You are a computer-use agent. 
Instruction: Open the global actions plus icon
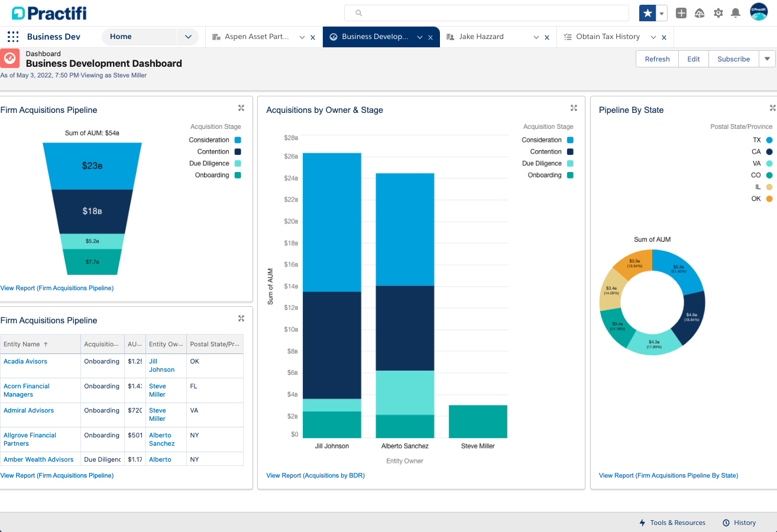pos(681,13)
